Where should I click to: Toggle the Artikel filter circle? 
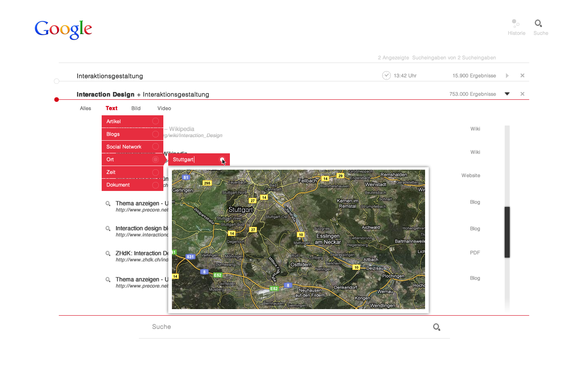pos(156,121)
